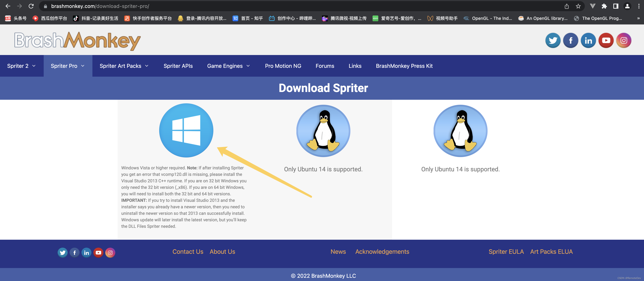Open the Chrome profile avatar icon

(x=627, y=6)
